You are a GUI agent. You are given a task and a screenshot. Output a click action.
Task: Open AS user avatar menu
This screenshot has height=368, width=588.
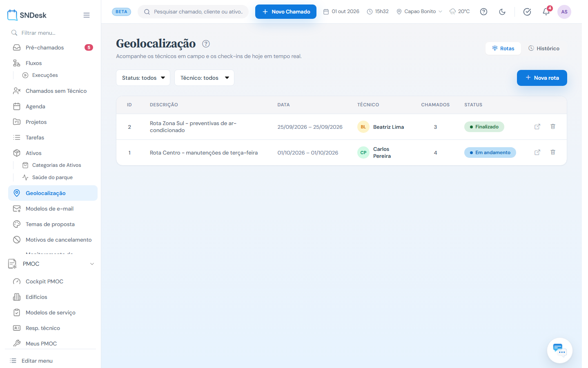tap(564, 12)
